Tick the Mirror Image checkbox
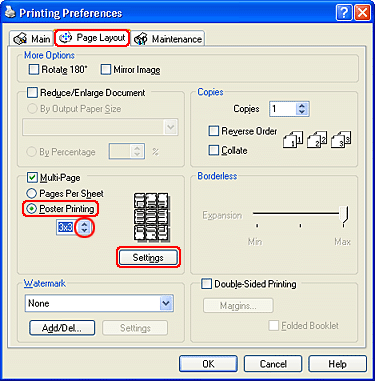Viewport: 375px width, 381px height. (106, 70)
